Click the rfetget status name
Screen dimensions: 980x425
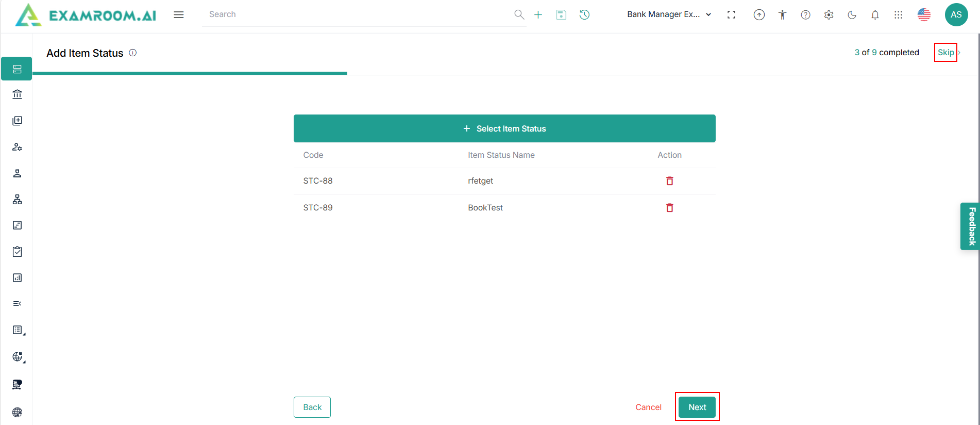pyautogui.click(x=480, y=181)
